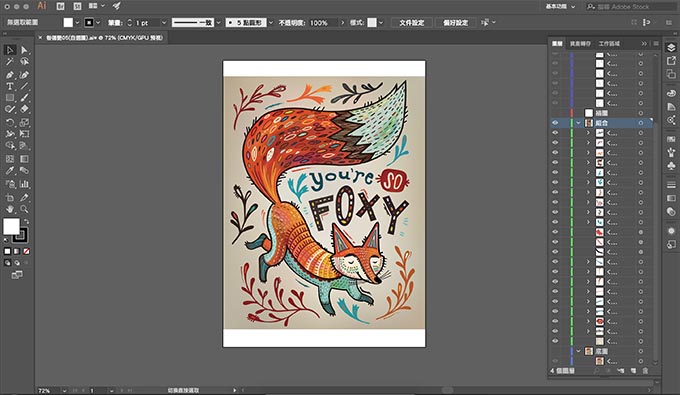The image size is (680, 395).
Task: Hide the last sublayer above 底圖 layer
Action: pos(555,341)
